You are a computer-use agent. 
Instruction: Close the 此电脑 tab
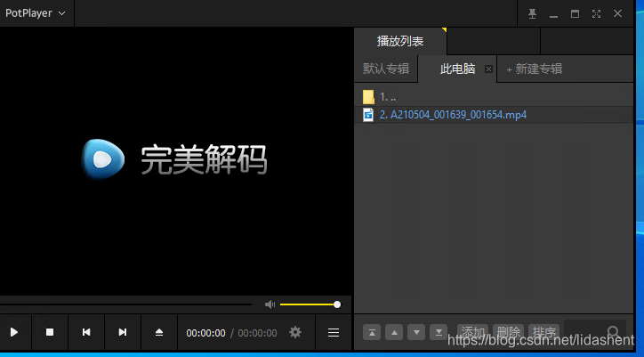point(488,69)
